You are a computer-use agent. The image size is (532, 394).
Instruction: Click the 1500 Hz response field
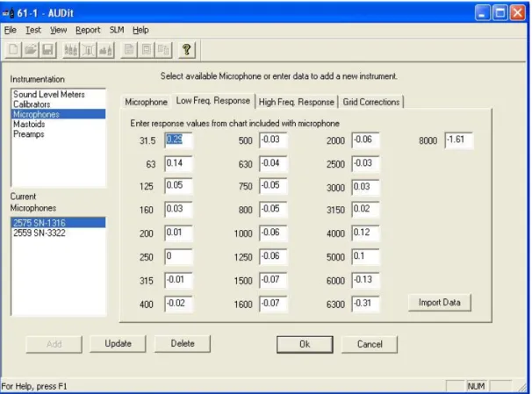pyautogui.click(x=273, y=281)
